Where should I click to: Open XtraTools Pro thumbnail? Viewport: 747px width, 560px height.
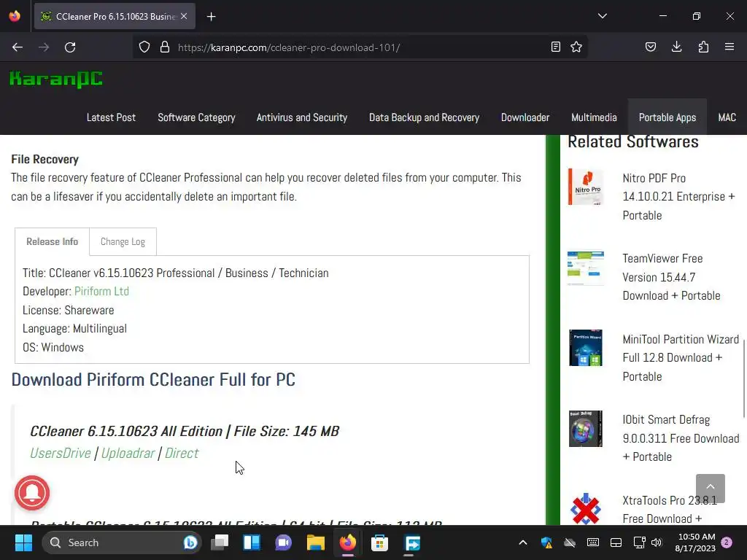586,509
